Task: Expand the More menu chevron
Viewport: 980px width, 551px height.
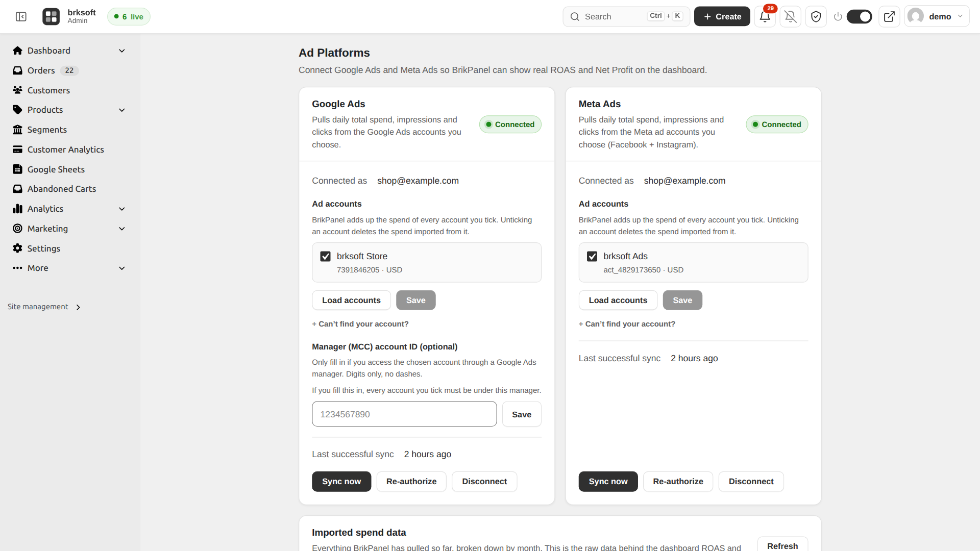Action: click(122, 268)
